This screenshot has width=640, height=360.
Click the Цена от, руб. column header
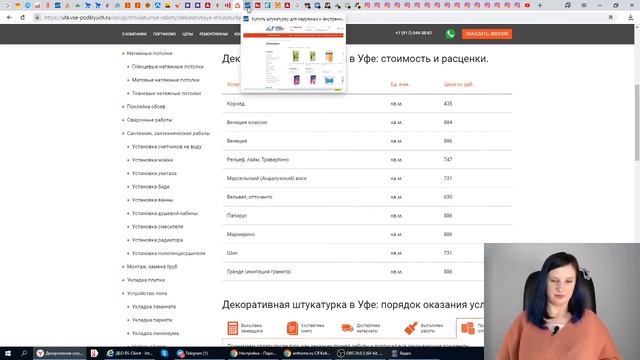(458, 84)
